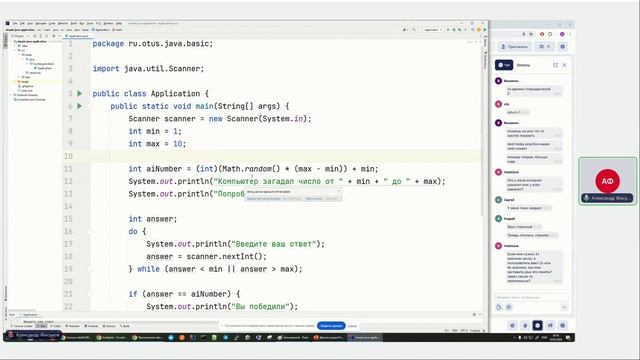The image size is (640, 360).
Task: Click the help question icon in bottom bar
Action: [563, 325]
